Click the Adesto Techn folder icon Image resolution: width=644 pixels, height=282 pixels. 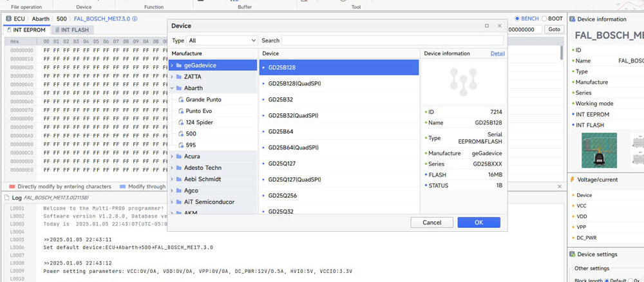178,168
